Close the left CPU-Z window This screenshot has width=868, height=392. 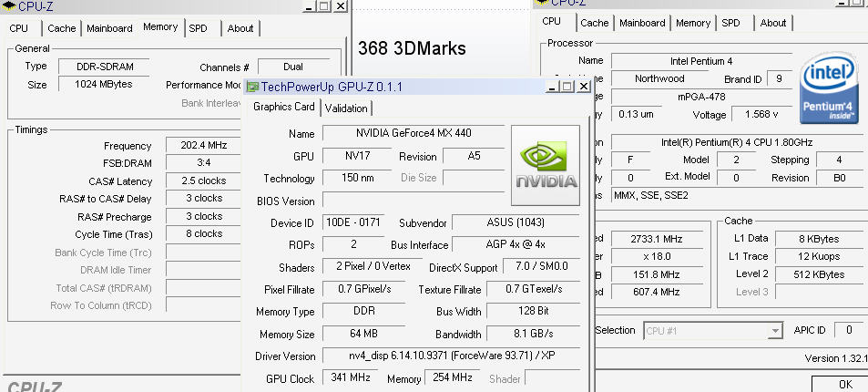[x=341, y=6]
